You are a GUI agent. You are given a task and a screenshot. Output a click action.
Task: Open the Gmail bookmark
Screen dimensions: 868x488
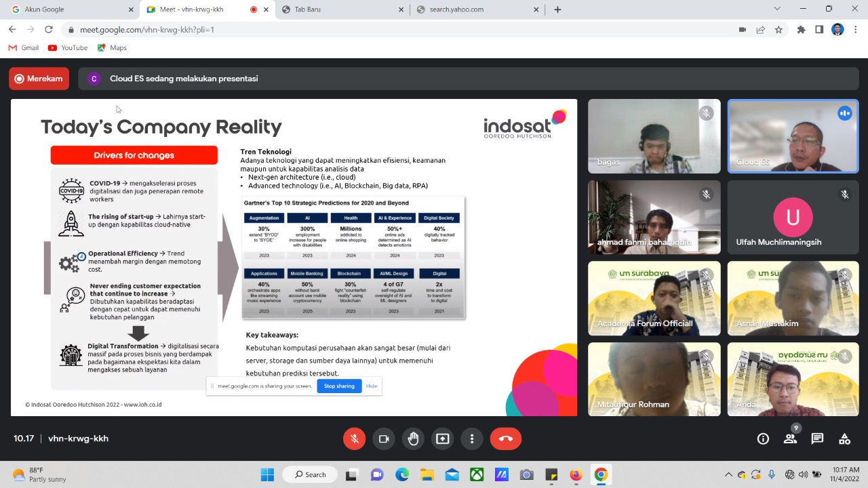(24, 47)
